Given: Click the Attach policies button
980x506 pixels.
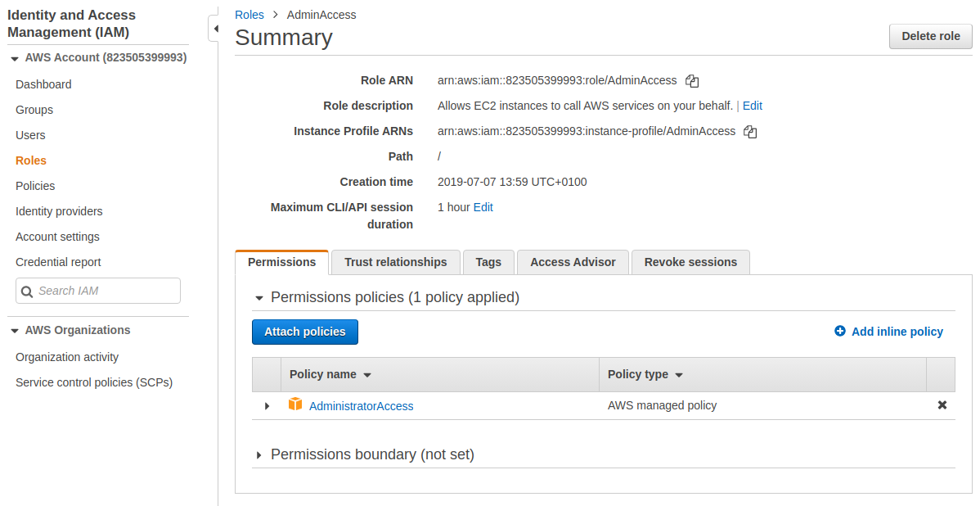Looking at the screenshot, I should pos(305,332).
